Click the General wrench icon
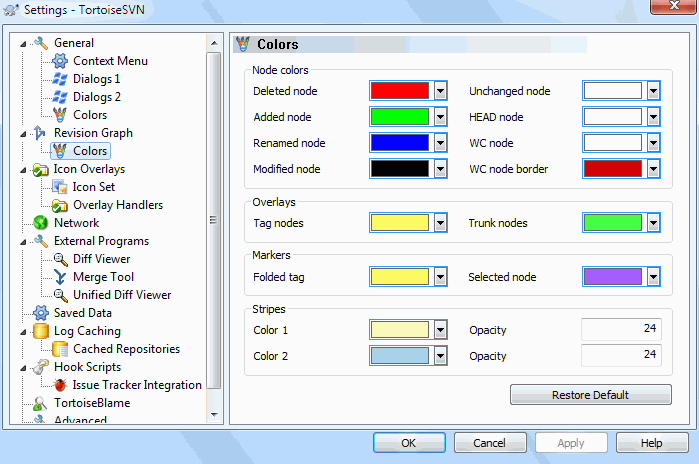699x464 pixels. 41,43
